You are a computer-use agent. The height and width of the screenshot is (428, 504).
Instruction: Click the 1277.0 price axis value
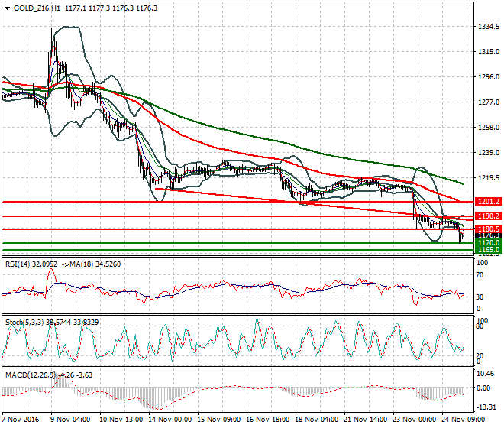[x=489, y=102]
